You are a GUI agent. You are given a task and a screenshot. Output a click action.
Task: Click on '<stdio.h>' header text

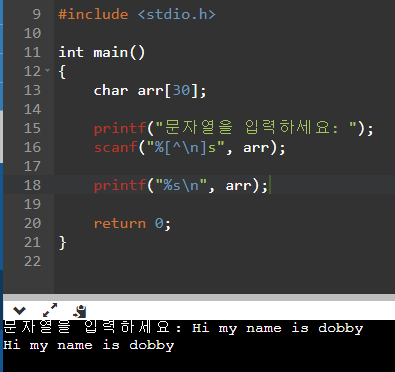[177, 14]
